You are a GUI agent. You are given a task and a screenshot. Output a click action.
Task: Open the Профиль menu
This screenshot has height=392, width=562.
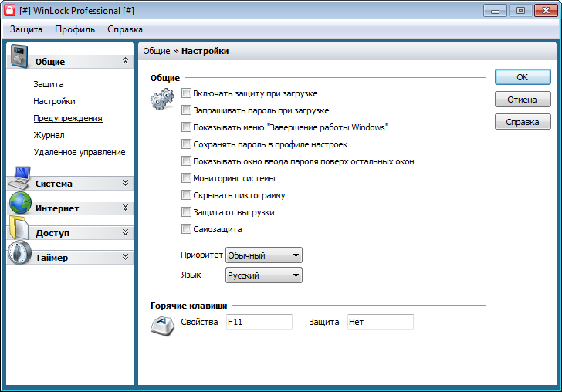tap(75, 29)
